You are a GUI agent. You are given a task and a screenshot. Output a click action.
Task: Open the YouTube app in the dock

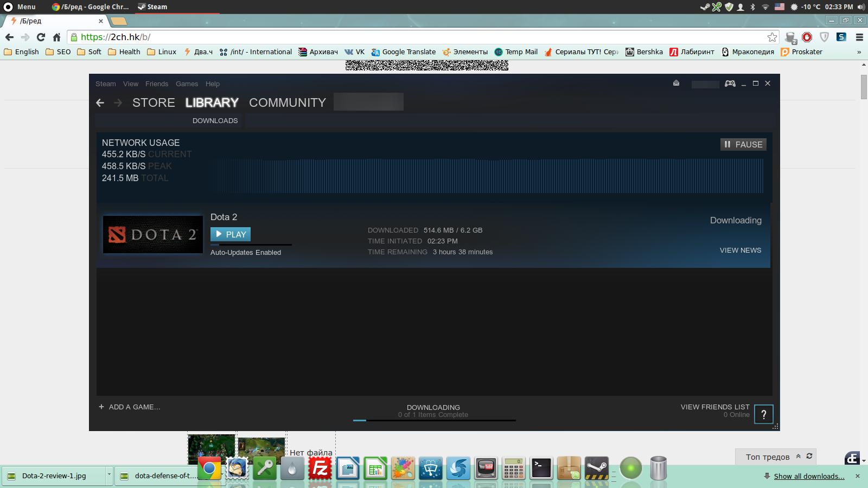click(486, 468)
